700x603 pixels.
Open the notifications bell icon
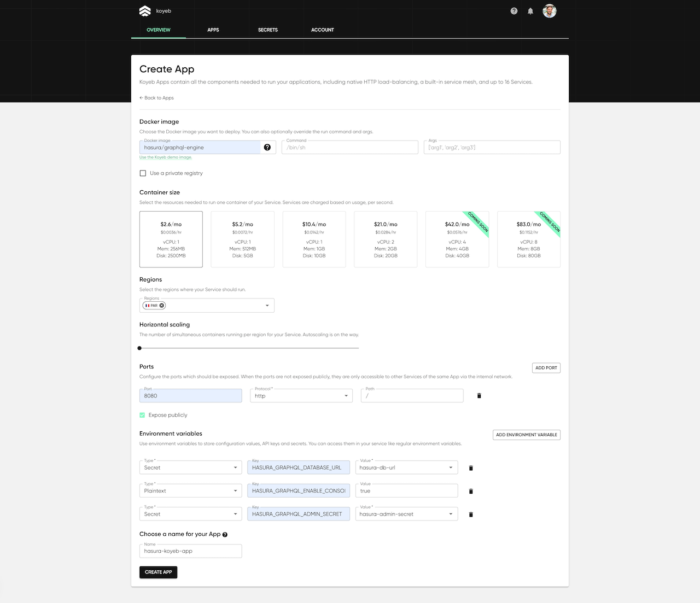(x=530, y=11)
